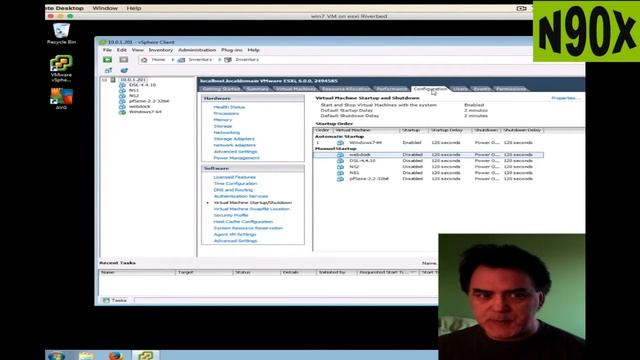Image resolution: width=640 pixels, height=360 pixels.
Task: Click DSL-4.4.10 icon in Manual Startup list
Action: coord(340,161)
